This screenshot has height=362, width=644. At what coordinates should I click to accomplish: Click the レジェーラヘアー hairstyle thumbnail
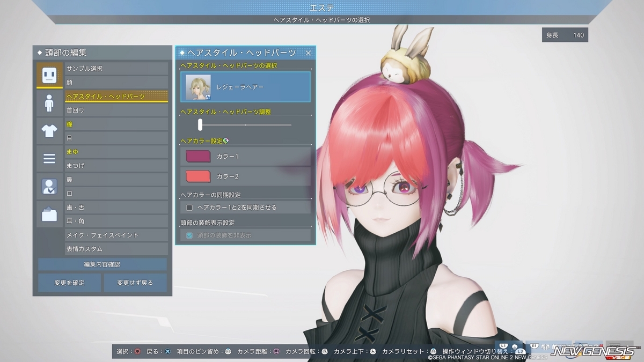point(198,87)
